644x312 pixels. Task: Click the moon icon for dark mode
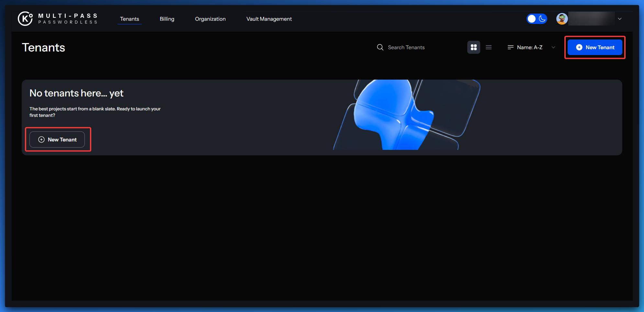tap(542, 19)
